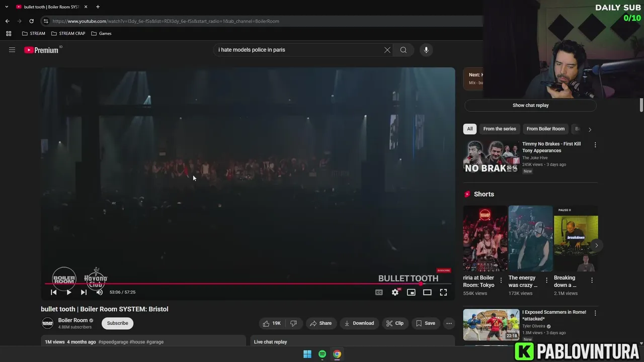Viewport: 644px width, 362px height.
Task: Open options menu for Timmy No Brakes video
Action: point(595,145)
